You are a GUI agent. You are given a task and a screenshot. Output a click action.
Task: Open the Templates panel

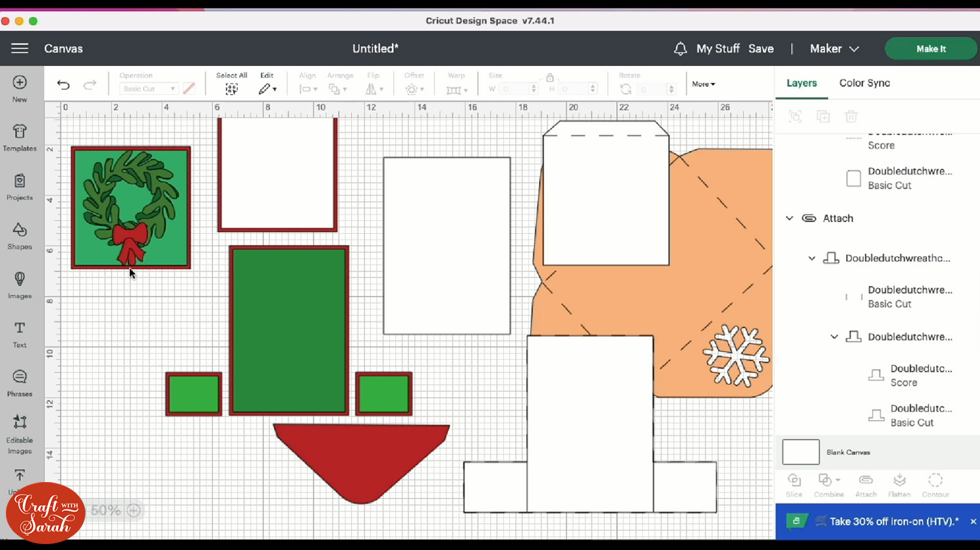pos(20,138)
